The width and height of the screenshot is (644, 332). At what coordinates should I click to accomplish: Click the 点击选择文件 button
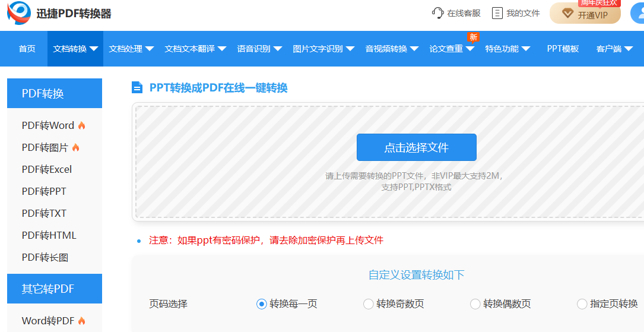(x=417, y=147)
